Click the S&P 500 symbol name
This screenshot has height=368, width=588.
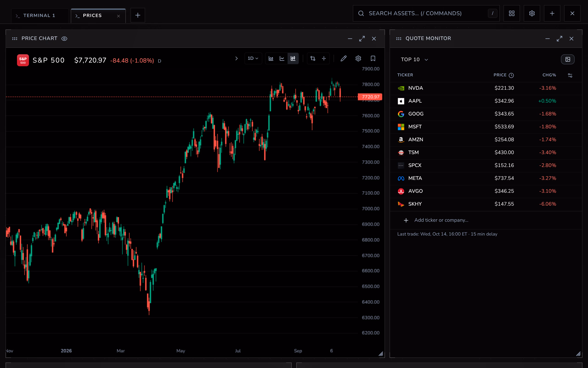(49, 60)
